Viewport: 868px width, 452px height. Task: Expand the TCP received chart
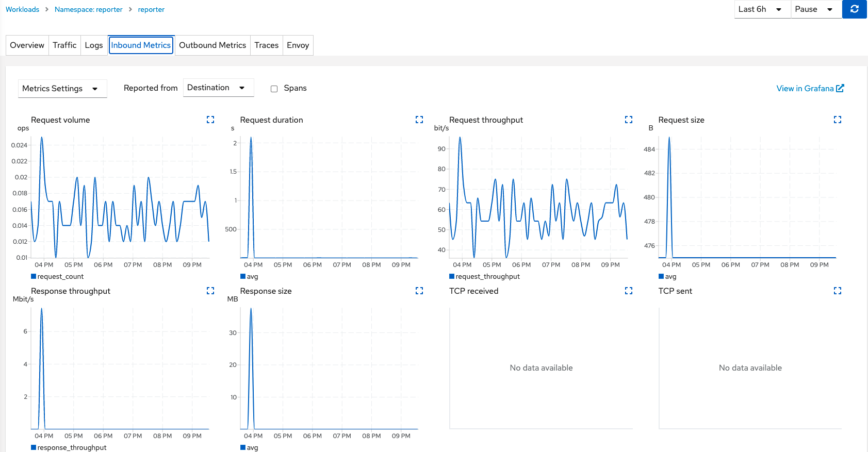pos(629,291)
